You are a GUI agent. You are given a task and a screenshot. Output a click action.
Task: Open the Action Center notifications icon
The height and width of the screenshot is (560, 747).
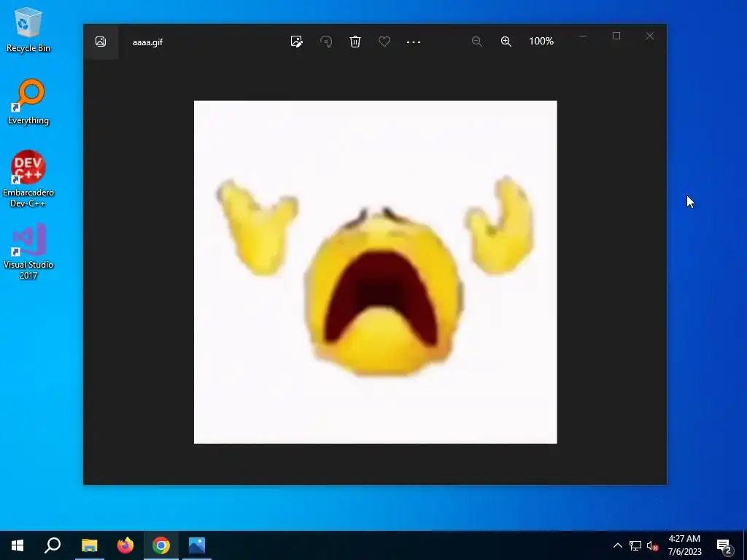(x=724, y=545)
